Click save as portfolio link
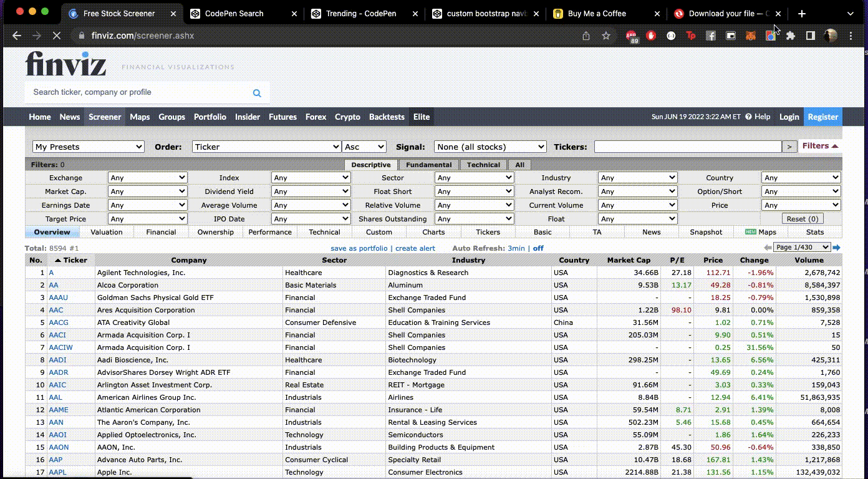Viewport: 868px width, 479px height. (359, 248)
